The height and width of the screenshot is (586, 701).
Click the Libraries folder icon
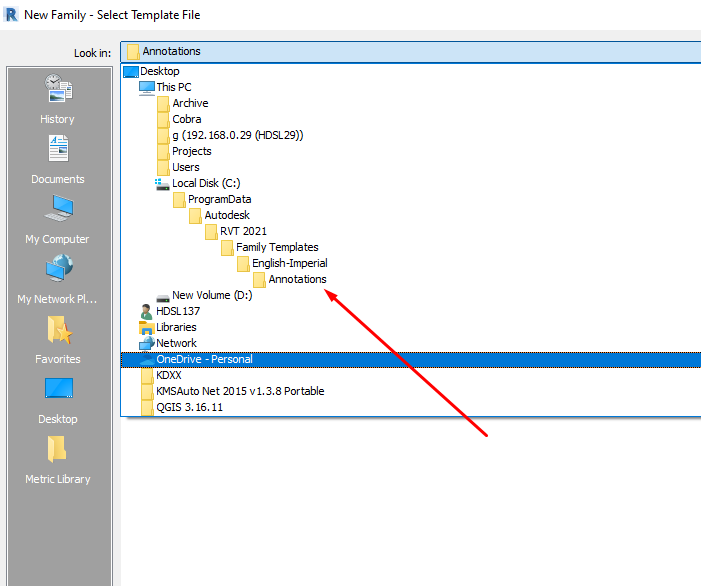tap(146, 328)
